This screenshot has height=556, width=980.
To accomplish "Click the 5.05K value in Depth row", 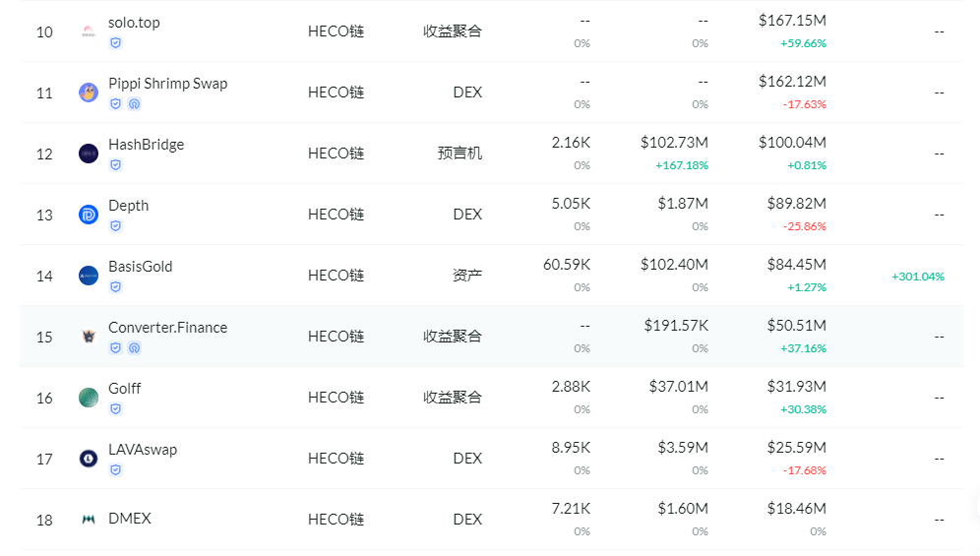I will click(571, 204).
